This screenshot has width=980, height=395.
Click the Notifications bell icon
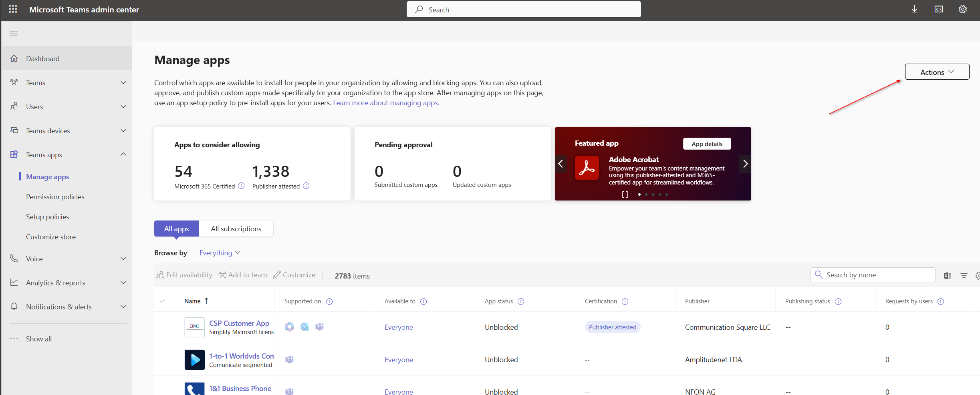point(14,307)
